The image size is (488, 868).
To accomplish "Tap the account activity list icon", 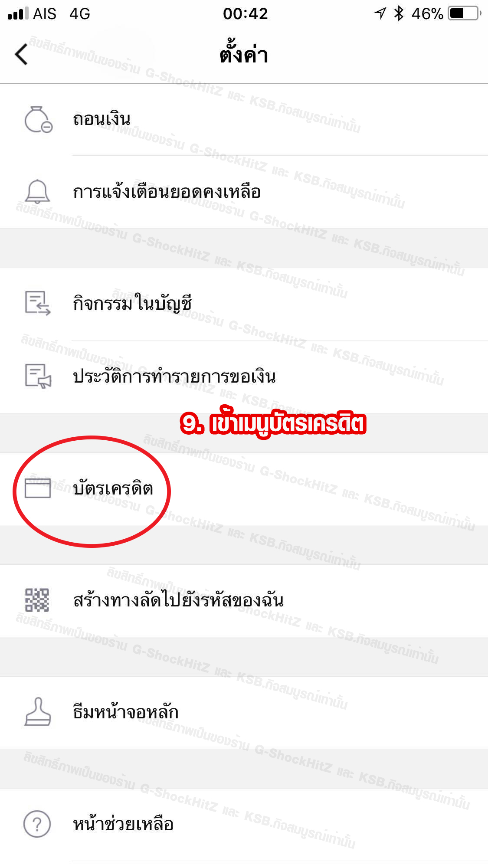I will pos(38,303).
